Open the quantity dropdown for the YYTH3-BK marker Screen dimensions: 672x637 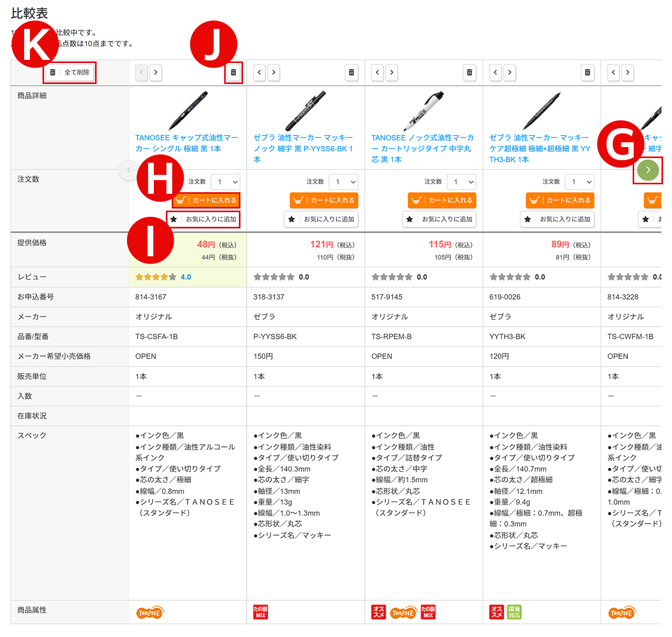coord(580,182)
